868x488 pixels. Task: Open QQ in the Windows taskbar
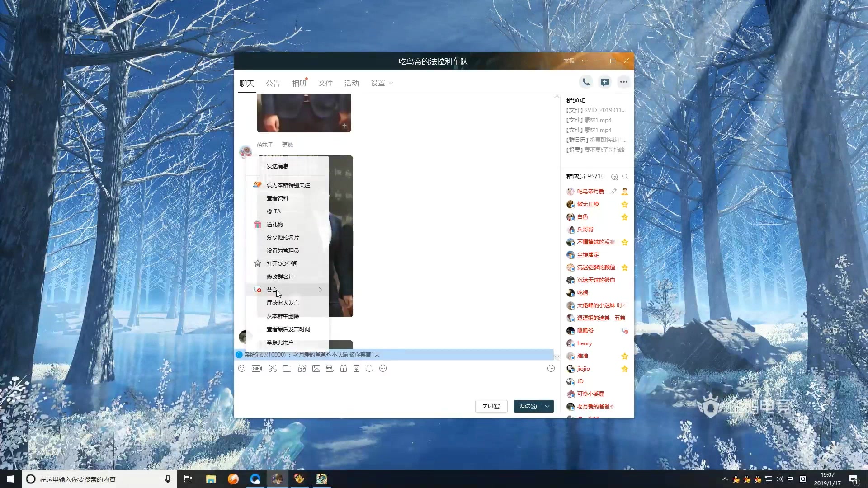255,479
